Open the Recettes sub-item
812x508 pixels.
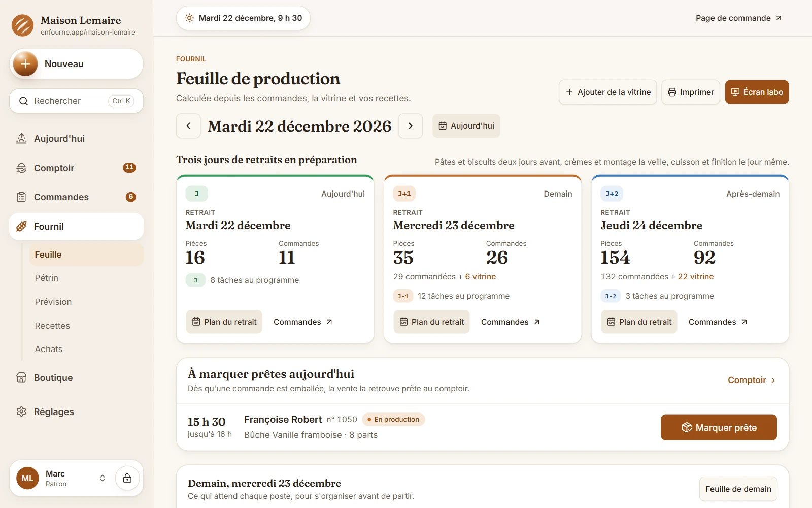tap(86, 326)
